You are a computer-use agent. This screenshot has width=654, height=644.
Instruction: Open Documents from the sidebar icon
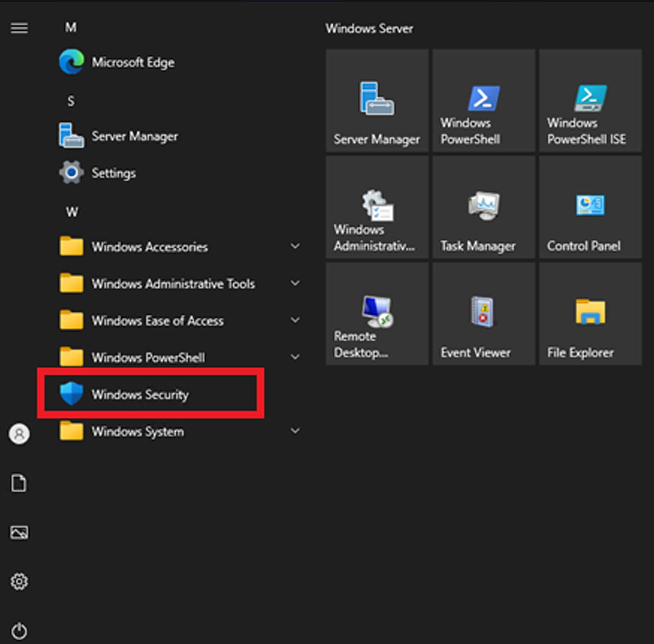[x=19, y=483]
